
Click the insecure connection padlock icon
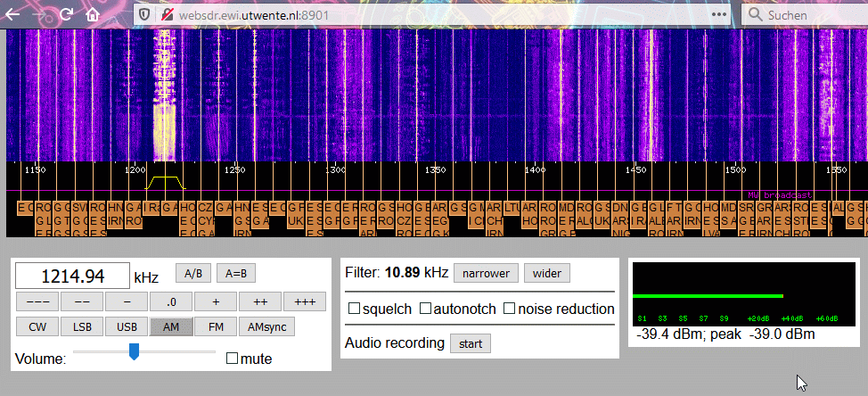coord(167,14)
